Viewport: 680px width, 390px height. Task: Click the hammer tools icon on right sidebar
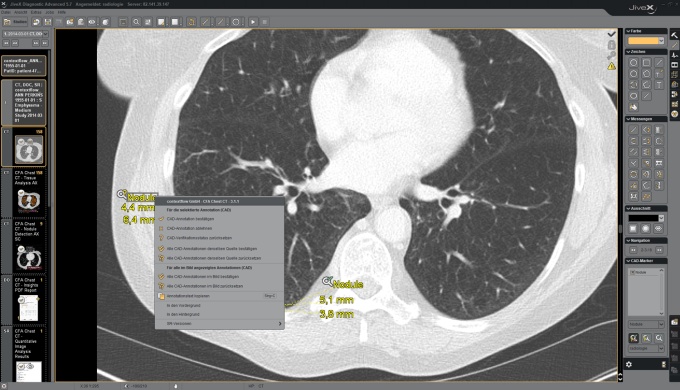(674, 35)
